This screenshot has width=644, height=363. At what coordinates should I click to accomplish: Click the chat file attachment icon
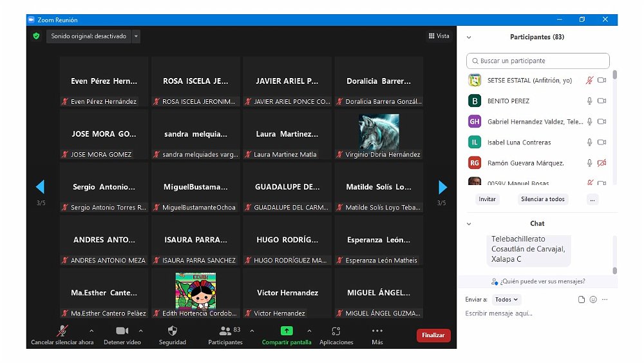(582, 300)
